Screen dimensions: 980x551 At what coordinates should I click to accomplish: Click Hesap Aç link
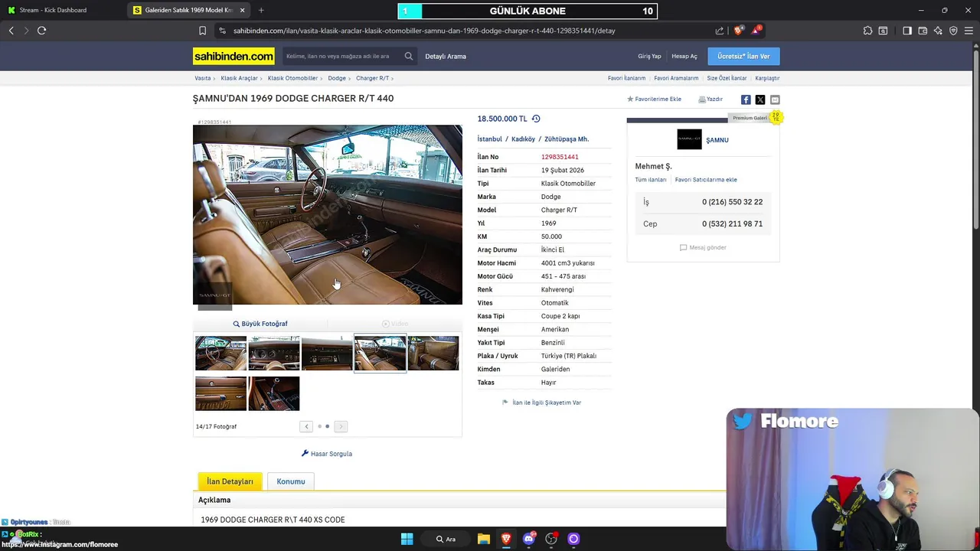click(684, 56)
